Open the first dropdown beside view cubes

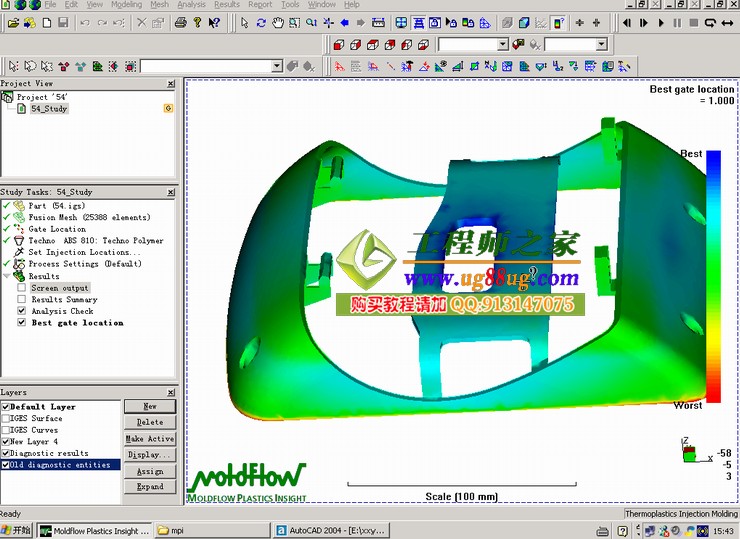(503, 45)
